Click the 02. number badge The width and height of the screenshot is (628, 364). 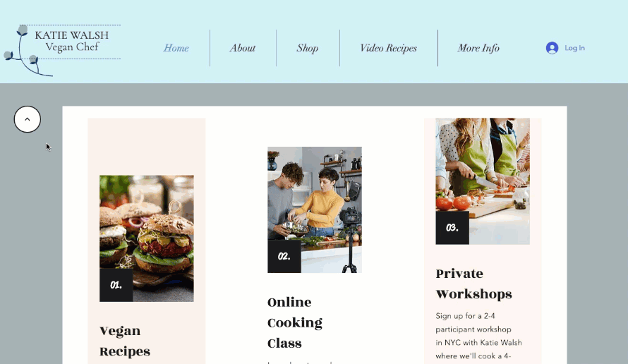[284, 256]
